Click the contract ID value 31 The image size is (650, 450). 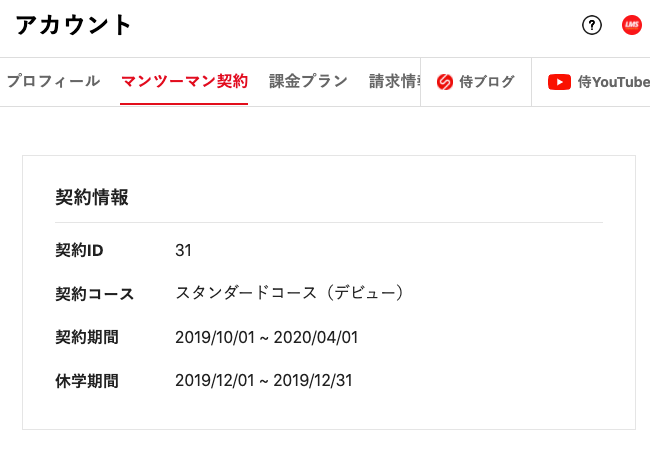pos(183,250)
